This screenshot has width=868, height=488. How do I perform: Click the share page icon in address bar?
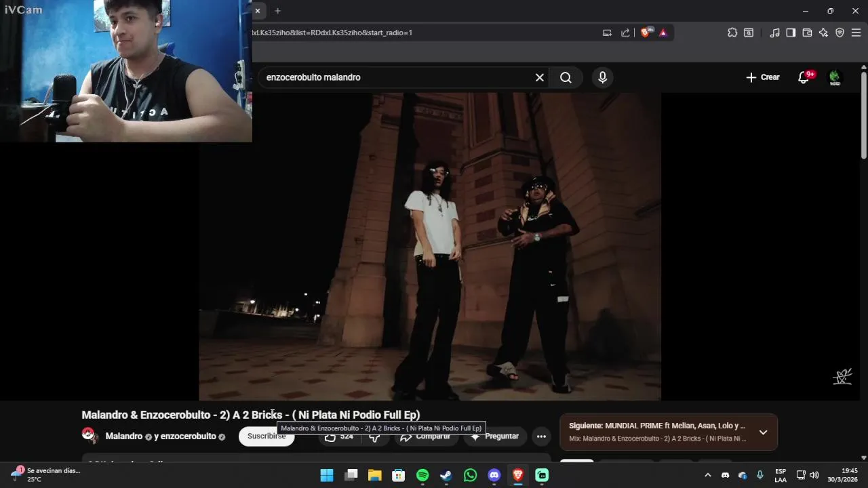point(625,33)
